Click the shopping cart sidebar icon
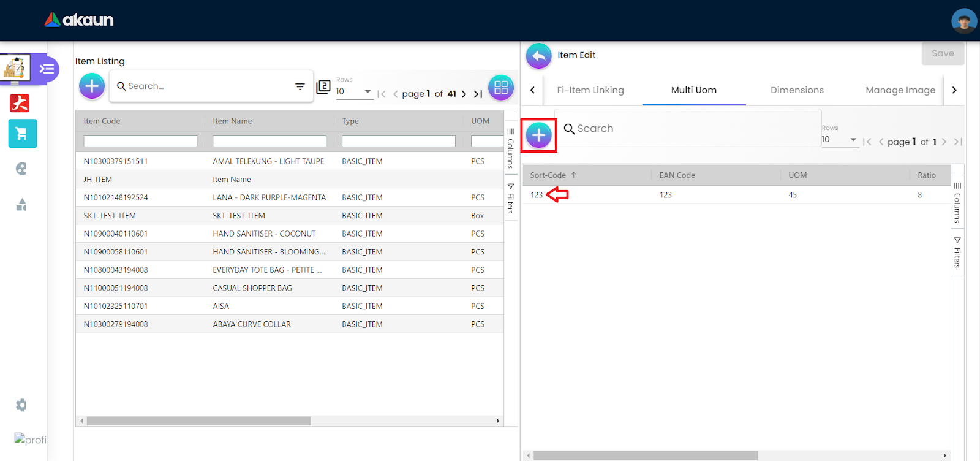The width and height of the screenshot is (980, 461). click(22, 134)
